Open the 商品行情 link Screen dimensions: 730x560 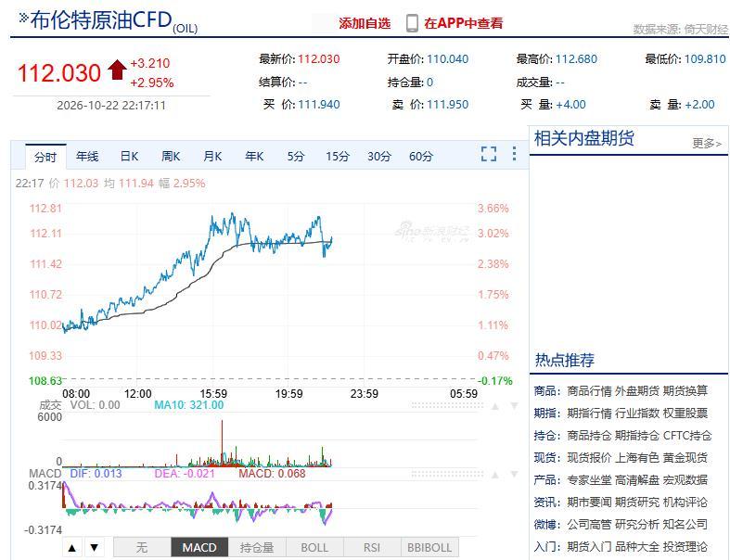[589, 391]
